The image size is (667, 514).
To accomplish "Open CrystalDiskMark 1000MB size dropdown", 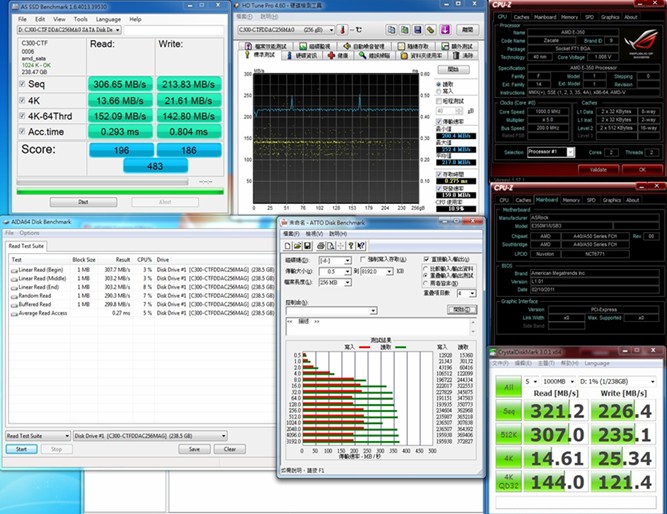I will pyautogui.click(x=559, y=382).
